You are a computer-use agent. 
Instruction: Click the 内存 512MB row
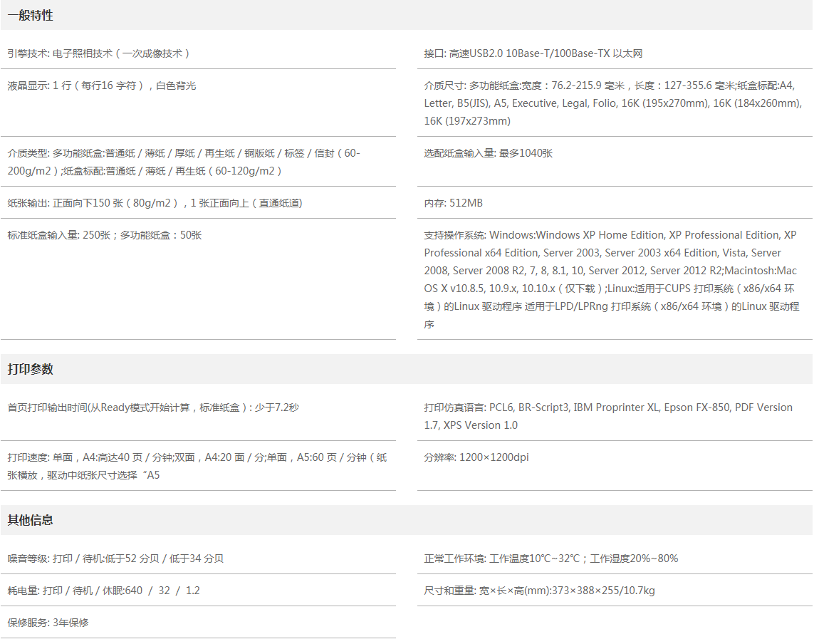[x=453, y=203]
